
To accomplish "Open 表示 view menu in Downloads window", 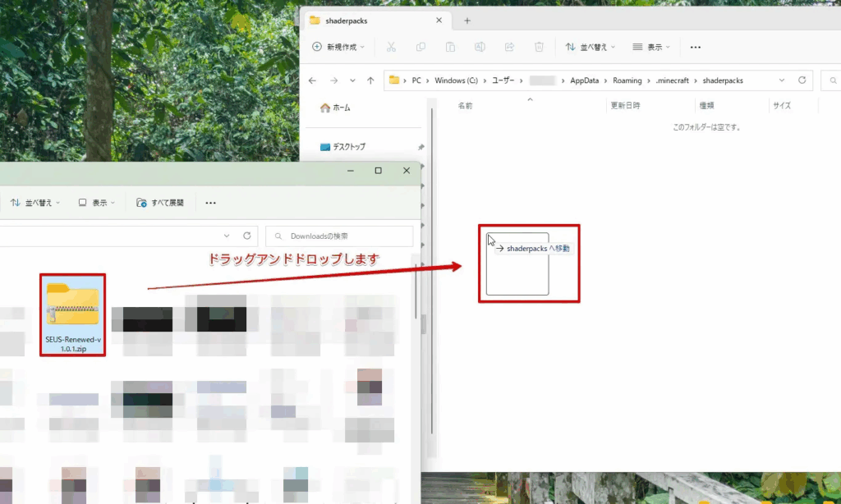I will coord(97,203).
